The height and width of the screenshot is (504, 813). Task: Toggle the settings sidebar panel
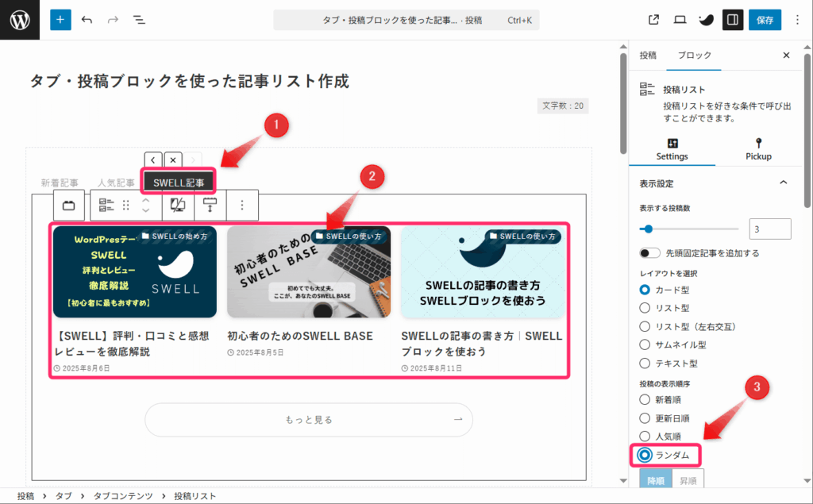(733, 20)
